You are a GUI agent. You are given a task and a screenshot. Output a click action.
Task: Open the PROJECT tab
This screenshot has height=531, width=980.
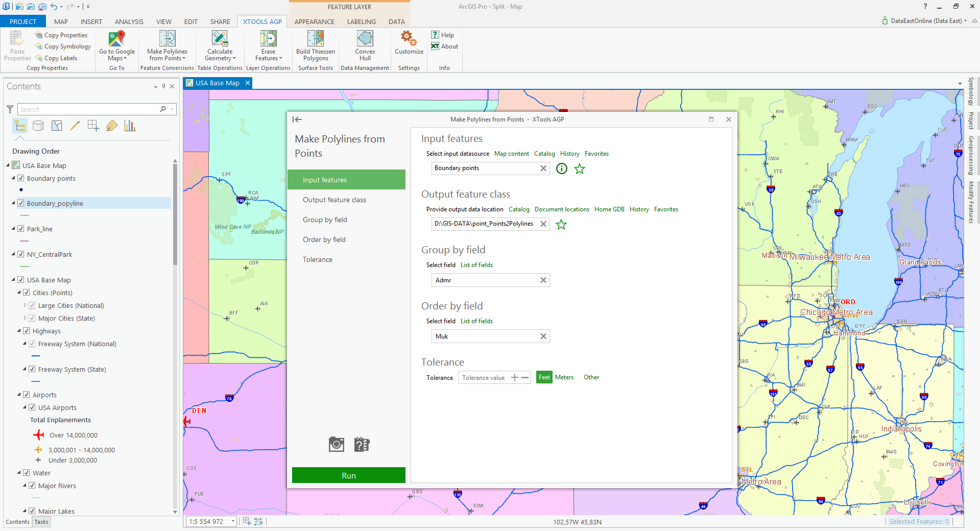(x=23, y=21)
